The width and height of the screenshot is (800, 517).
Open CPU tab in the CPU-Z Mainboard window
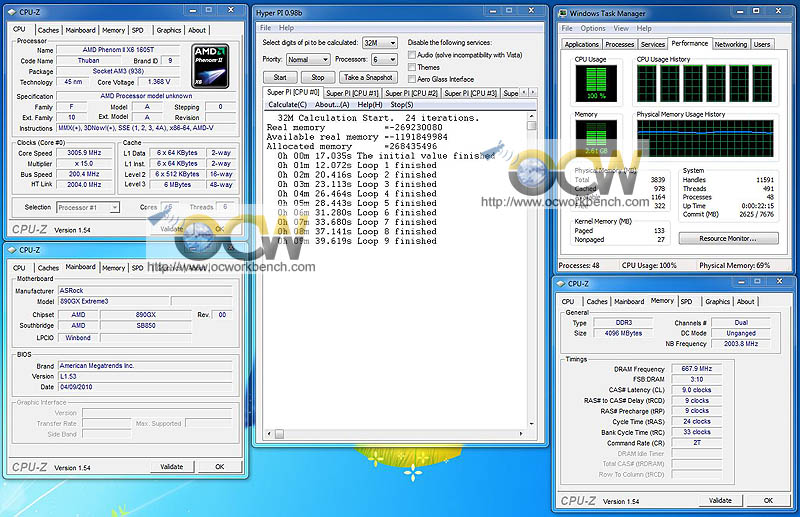tap(19, 268)
